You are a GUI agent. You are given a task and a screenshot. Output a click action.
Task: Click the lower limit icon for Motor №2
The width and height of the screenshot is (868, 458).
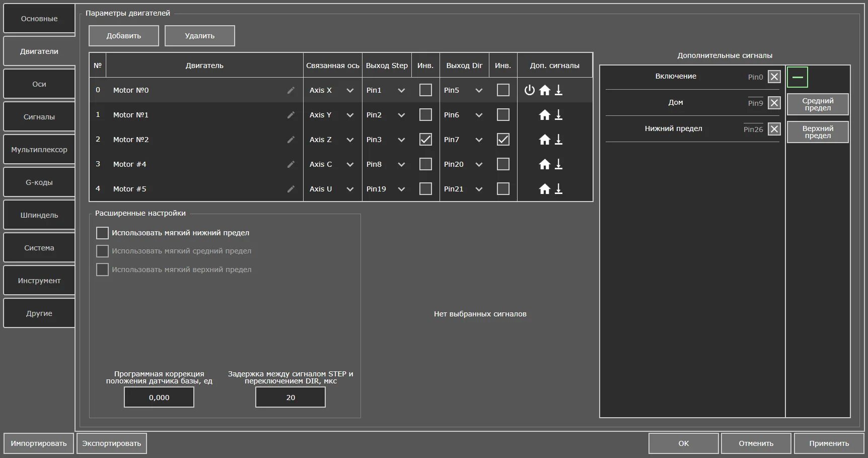pyautogui.click(x=558, y=140)
